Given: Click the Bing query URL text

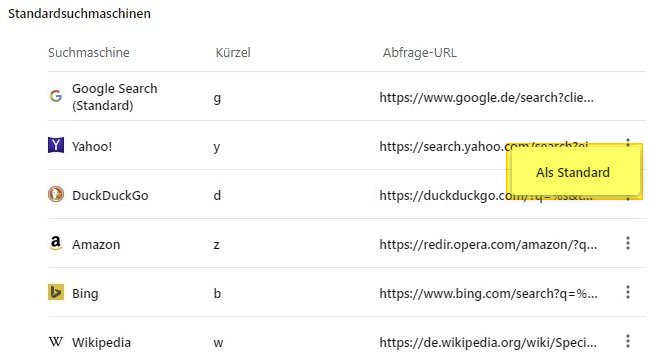Looking at the screenshot, I should pos(488,293).
